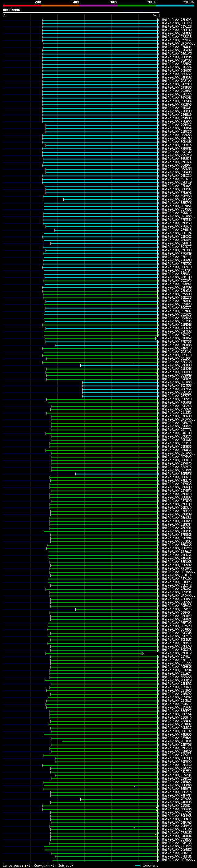The width and height of the screenshot is (197, 868).
Task: Select label UniRef100_Q9SP65
Action: [x=177, y=88]
